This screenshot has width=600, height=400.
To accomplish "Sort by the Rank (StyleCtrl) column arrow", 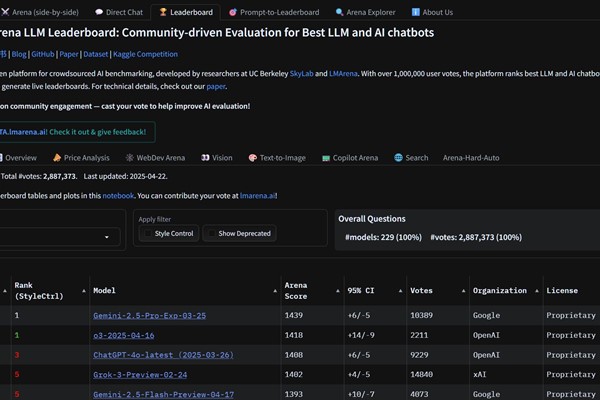I will click(x=84, y=291).
